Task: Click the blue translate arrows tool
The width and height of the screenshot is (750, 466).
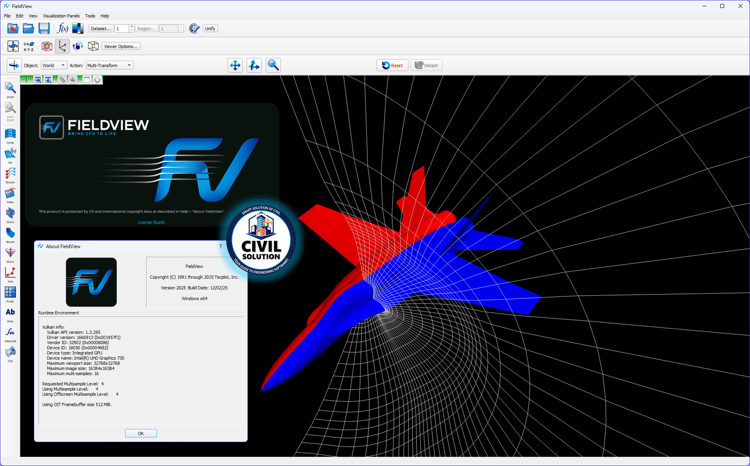Action: point(235,65)
